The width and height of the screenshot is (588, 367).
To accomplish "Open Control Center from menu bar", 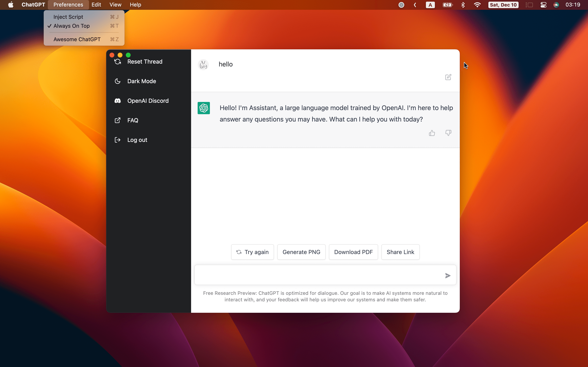I will pyautogui.click(x=543, y=5).
